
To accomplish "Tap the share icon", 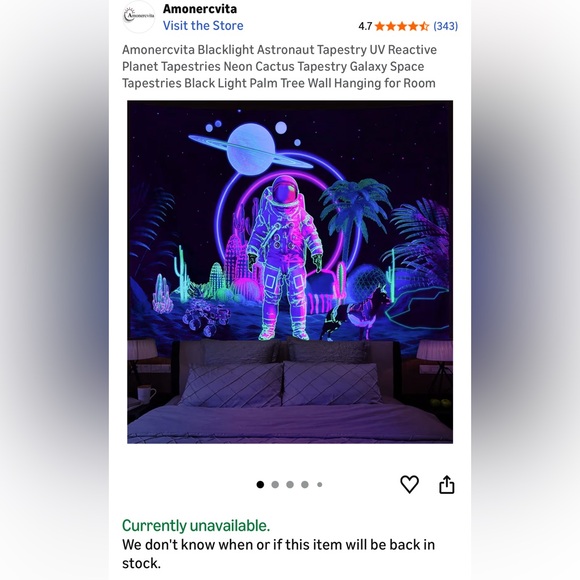I will tap(446, 484).
